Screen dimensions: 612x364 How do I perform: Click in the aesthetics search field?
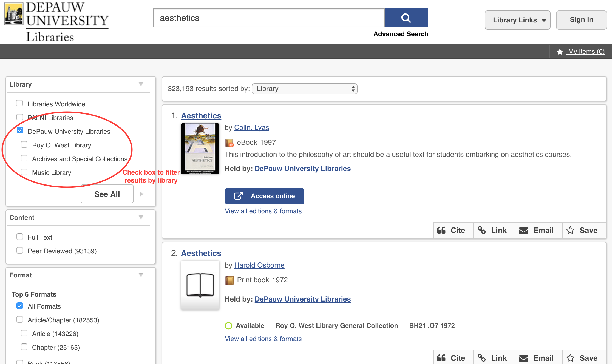(x=269, y=18)
